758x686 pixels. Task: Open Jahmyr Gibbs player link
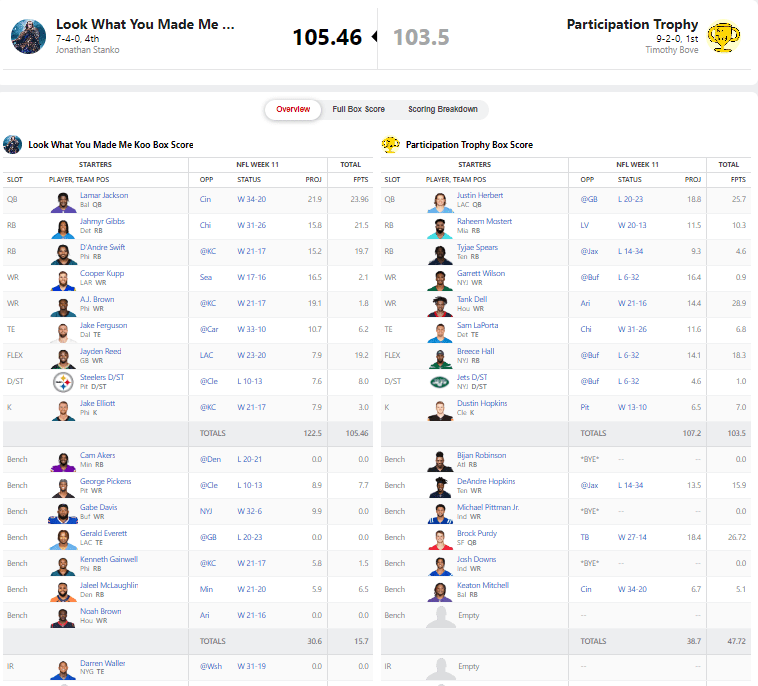coord(103,221)
